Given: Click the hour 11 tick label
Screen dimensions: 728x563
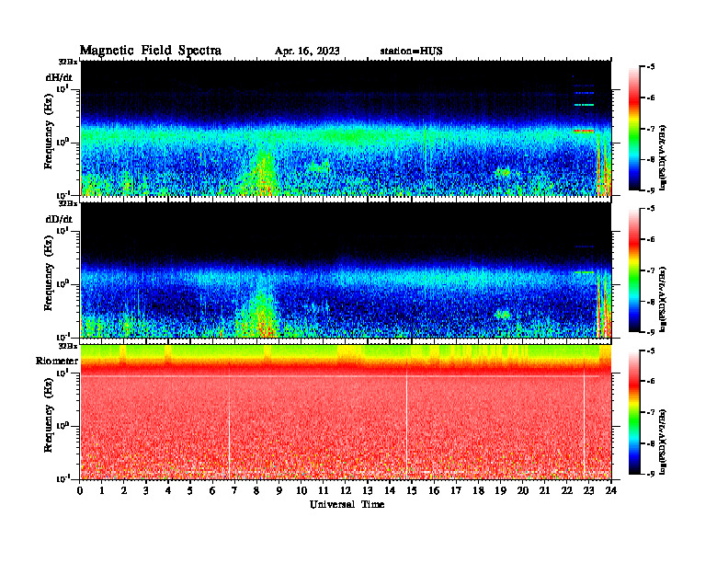Looking at the screenshot, I should pyautogui.click(x=324, y=490).
